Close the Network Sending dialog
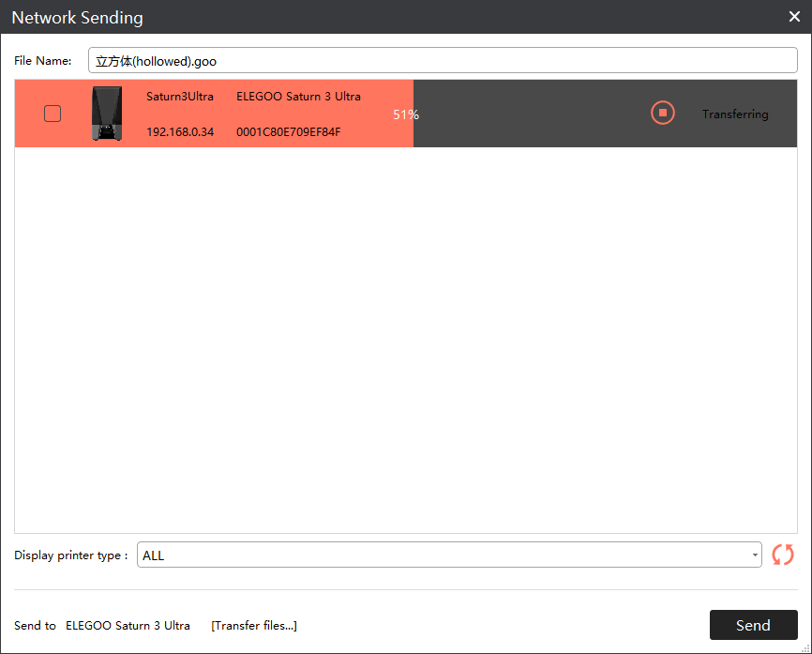 [794, 17]
